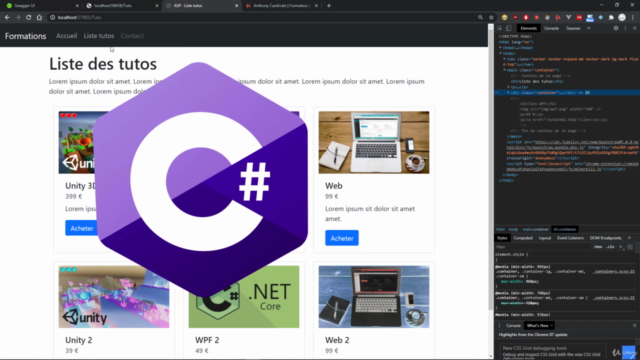Close the Anthony Cardinale tab

pos(316,6)
